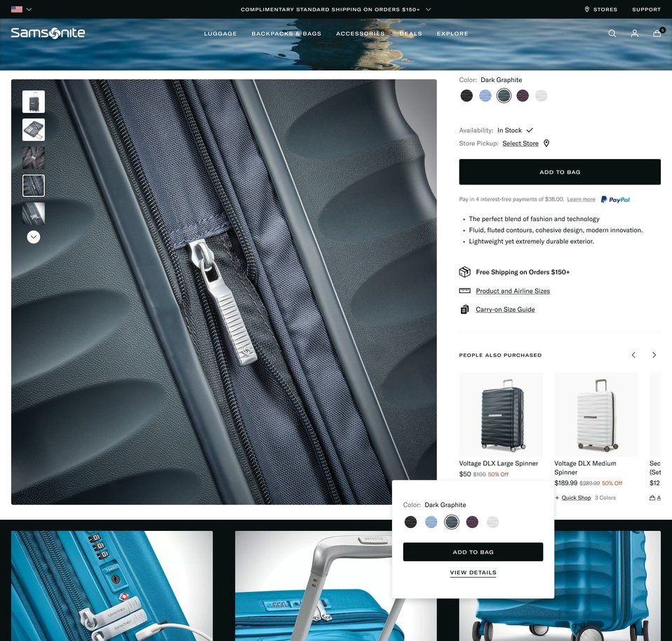Screen dimensions: 672x641
Task: Show previous People Also Purchased items
Action: tap(633, 355)
